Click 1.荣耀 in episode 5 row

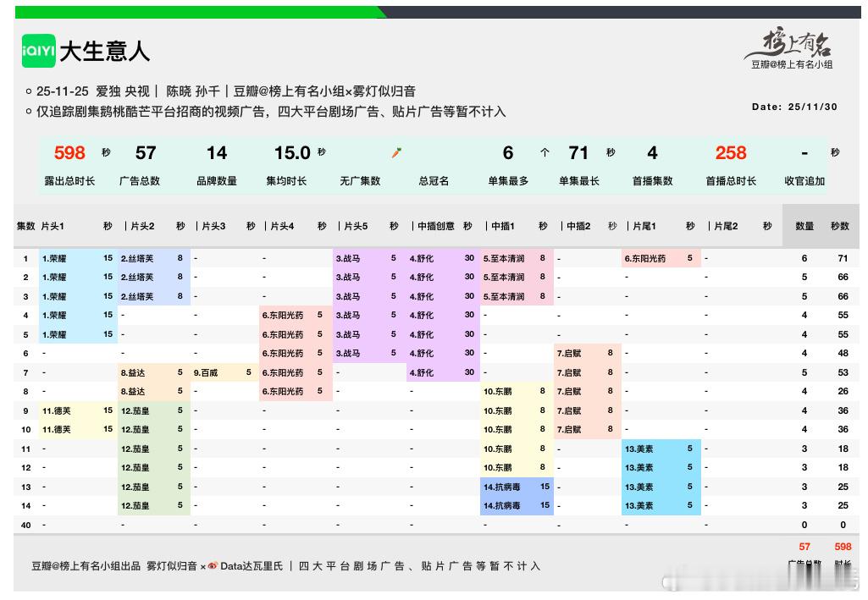[x=54, y=334]
